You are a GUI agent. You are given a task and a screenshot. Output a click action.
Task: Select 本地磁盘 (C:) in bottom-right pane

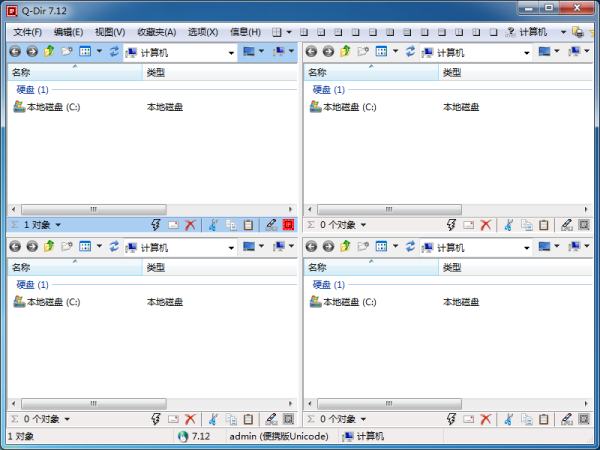(343, 302)
